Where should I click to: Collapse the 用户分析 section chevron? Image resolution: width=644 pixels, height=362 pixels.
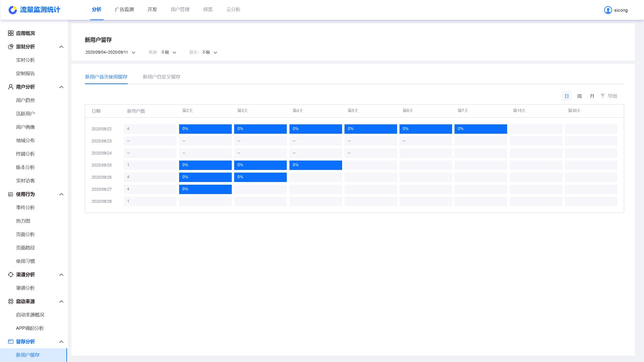click(x=61, y=87)
